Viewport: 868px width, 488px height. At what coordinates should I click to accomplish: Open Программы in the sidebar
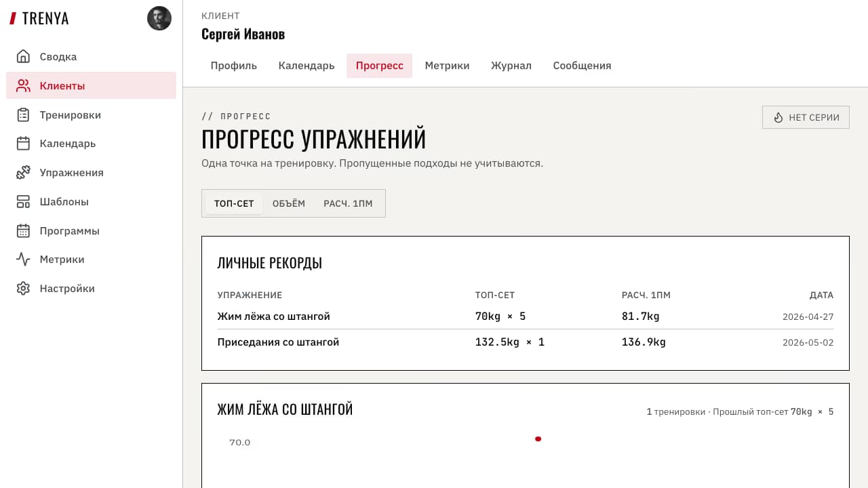point(91,230)
